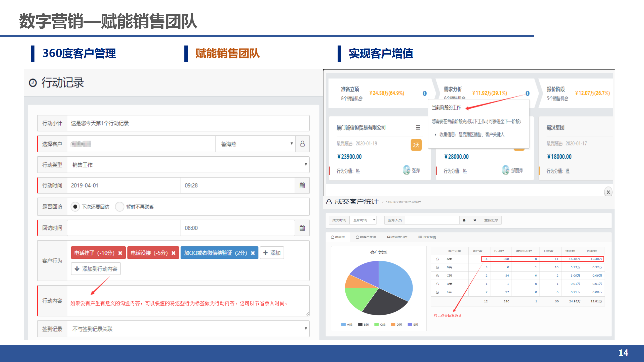Click ¥28000.00 amount on 邹丽萍 card

[x=456, y=157]
